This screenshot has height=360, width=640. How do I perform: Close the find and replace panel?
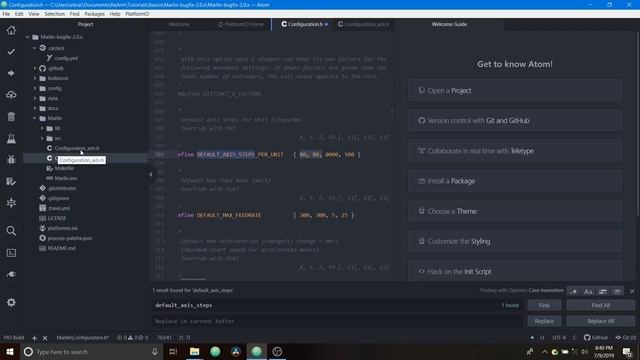coord(632,291)
